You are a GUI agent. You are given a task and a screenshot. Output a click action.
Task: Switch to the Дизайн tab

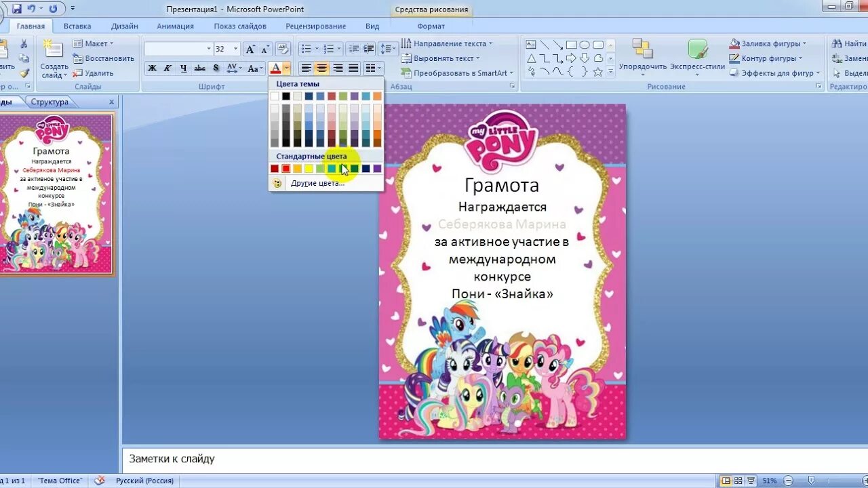tap(125, 26)
